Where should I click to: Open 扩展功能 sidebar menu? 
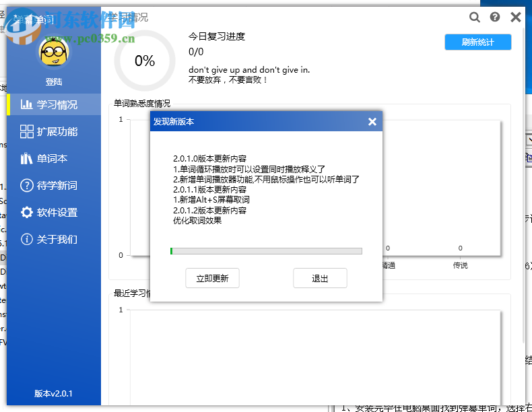[54, 131]
